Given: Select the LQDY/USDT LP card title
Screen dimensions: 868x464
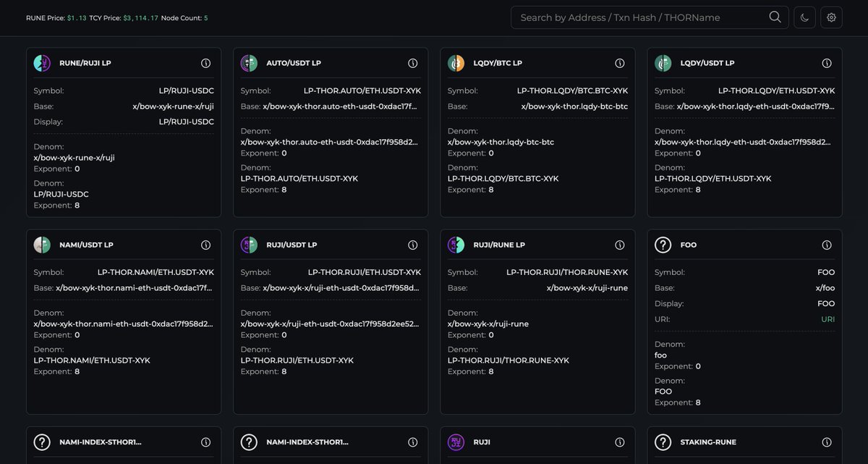Looking at the screenshot, I should 707,64.
